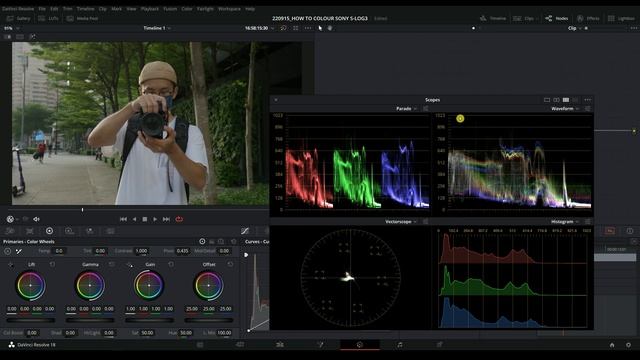Screen dimensions: 640x360
Task: Toggle the Clips panel button
Action: click(523, 18)
